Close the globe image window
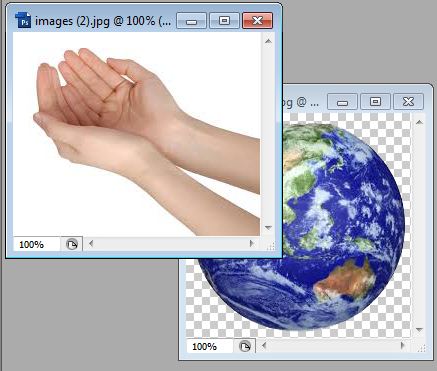This screenshot has height=371, width=437. pyautogui.click(x=408, y=102)
